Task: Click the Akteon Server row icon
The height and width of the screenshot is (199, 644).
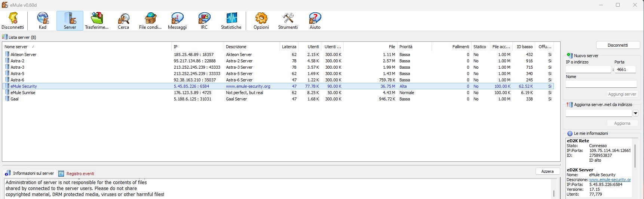Action: (7, 54)
